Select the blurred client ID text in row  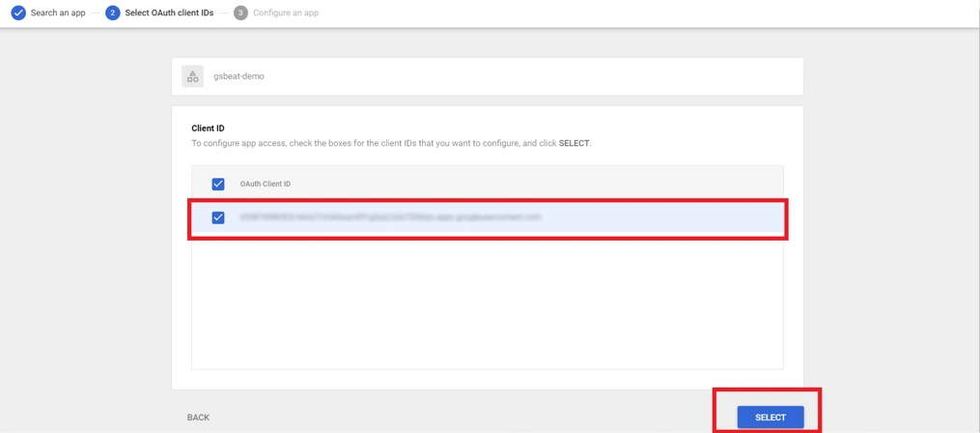point(390,217)
